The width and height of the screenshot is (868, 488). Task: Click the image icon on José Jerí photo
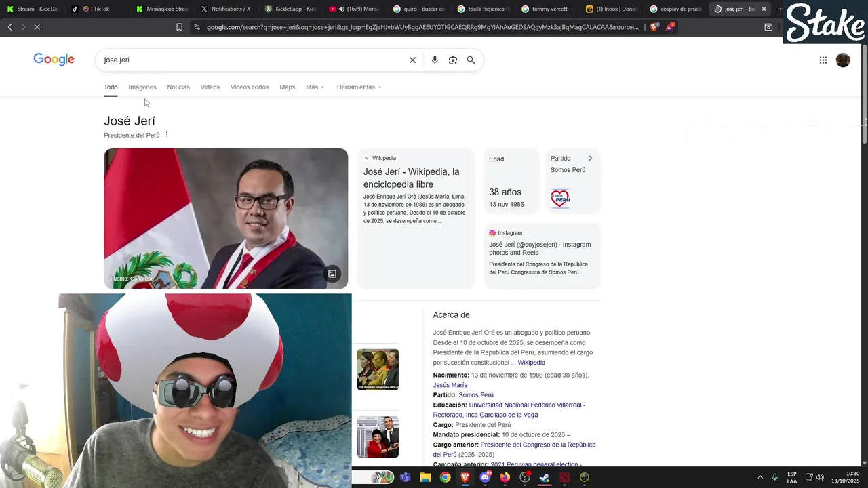tap(332, 274)
